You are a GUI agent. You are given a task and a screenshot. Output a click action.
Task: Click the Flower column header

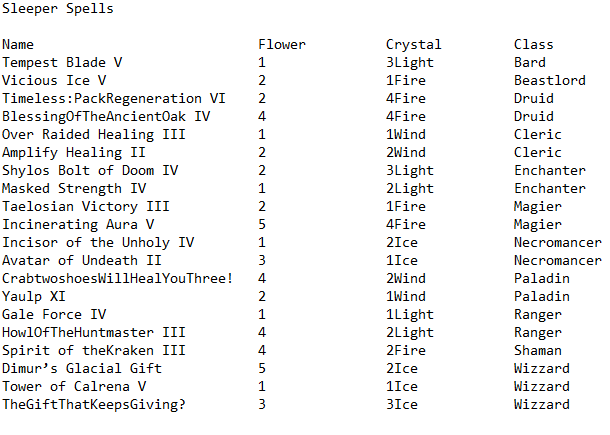282,45
